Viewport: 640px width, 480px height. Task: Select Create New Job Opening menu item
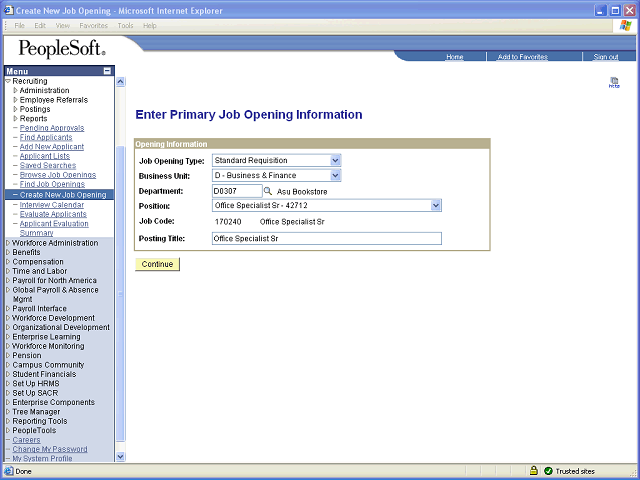(60, 195)
